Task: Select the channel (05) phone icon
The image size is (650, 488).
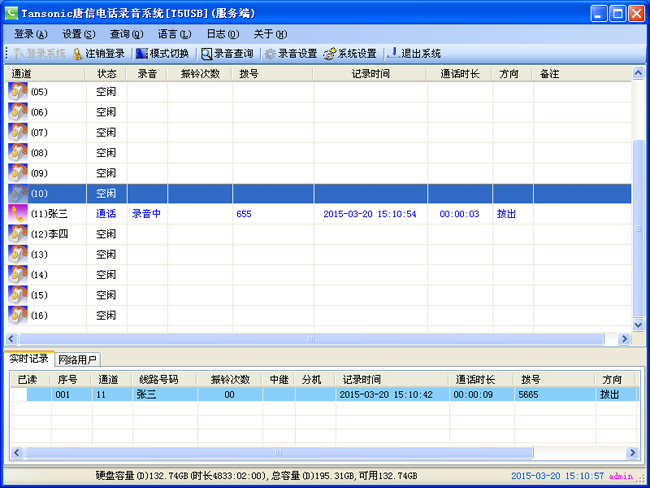Action: [19, 91]
